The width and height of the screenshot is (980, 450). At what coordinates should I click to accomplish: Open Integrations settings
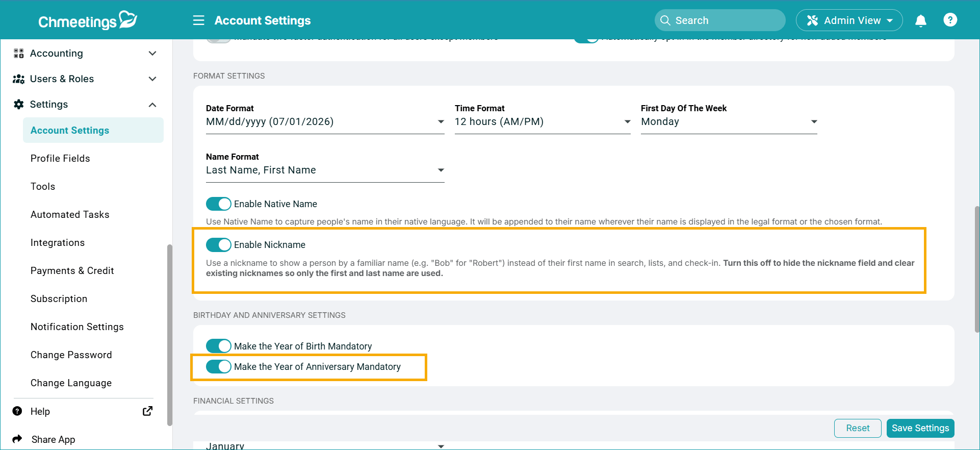pyautogui.click(x=58, y=242)
